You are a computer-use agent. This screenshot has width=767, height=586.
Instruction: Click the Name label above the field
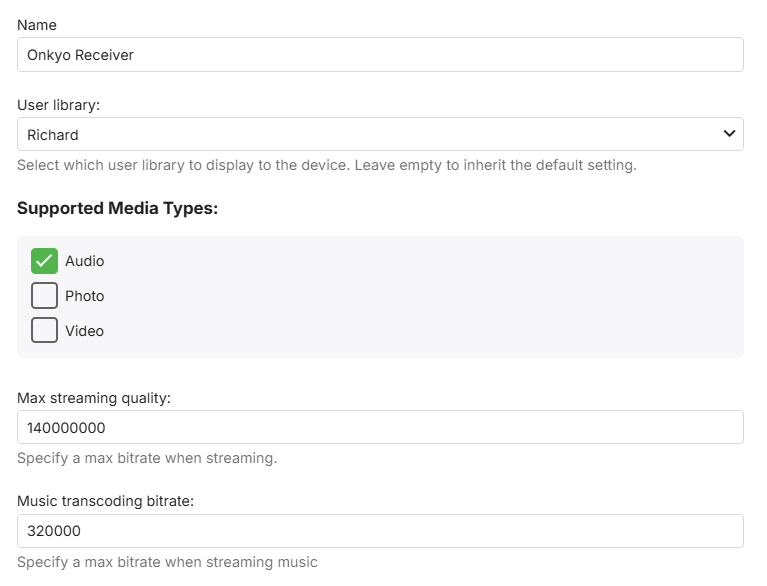[37, 23]
